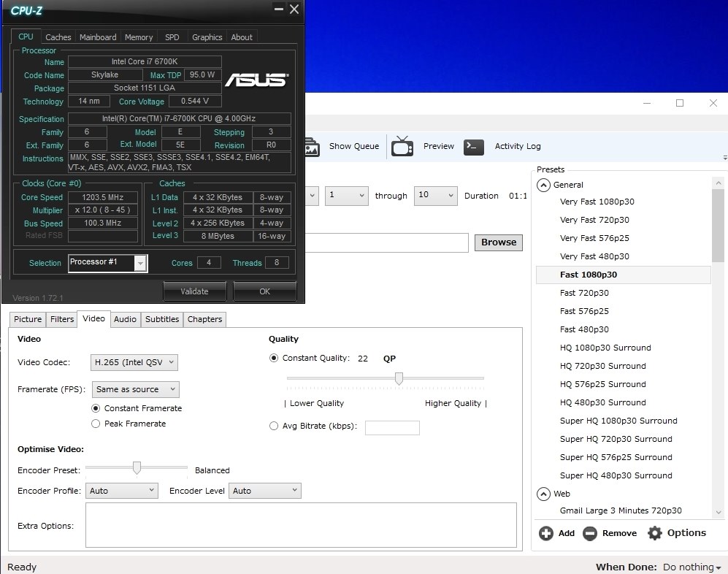Click the presets list scrollbar
This screenshot has width=728, height=574.
tap(719, 226)
